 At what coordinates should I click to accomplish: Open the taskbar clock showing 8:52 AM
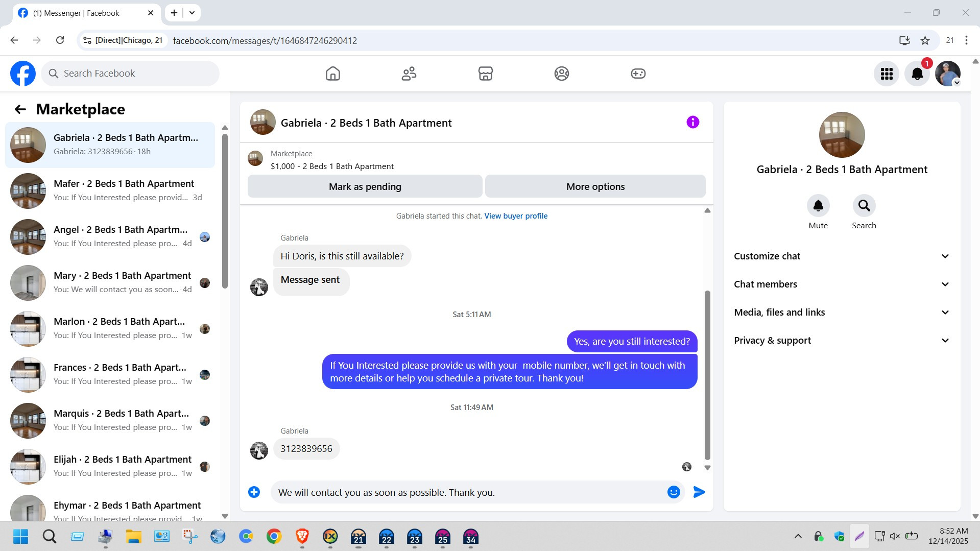(x=948, y=536)
